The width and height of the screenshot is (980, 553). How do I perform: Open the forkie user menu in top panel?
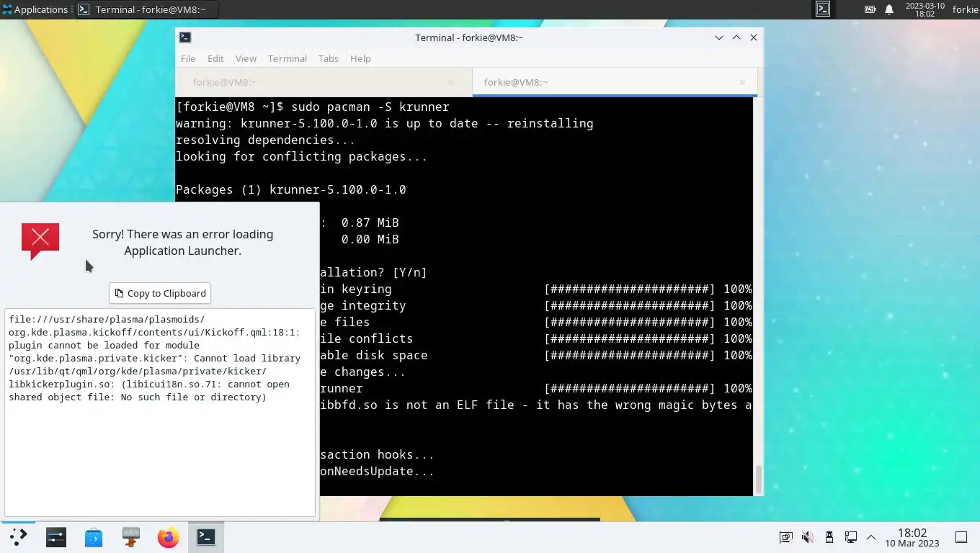[x=965, y=9]
